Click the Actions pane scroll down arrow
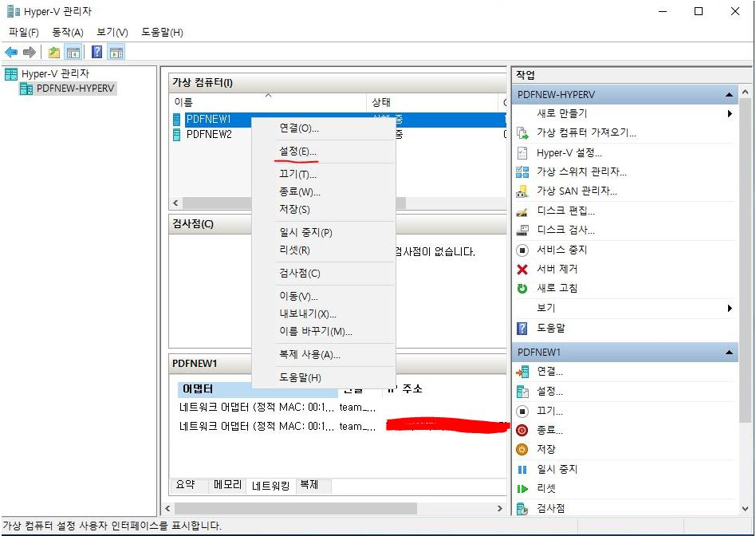This screenshot has width=756, height=536. (746, 509)
